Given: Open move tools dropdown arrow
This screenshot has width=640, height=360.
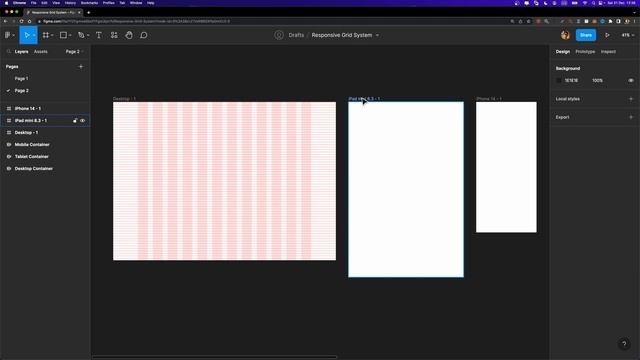Looking at the screenshot, I should click(34, 36).
